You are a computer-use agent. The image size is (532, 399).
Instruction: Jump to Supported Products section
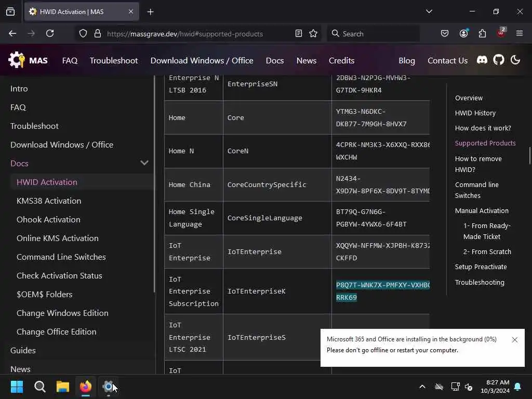(485, 143)
